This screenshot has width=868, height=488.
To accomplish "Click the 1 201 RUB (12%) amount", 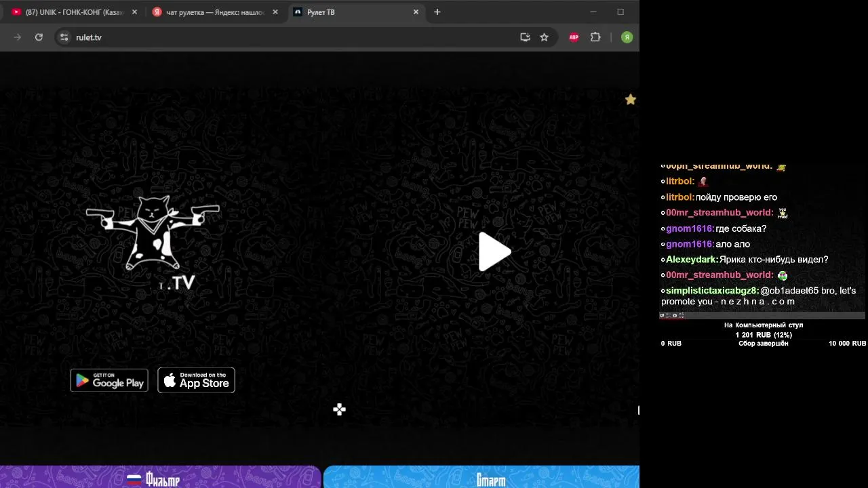I will [764, 335].
